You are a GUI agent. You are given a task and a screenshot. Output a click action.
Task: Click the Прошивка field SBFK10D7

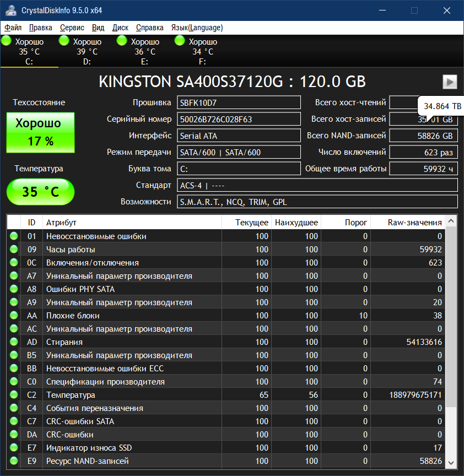(239, 102)
